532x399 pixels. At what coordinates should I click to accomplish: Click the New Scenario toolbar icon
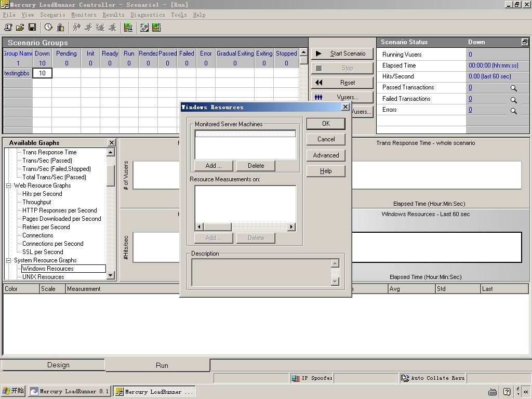coord(8,28)
